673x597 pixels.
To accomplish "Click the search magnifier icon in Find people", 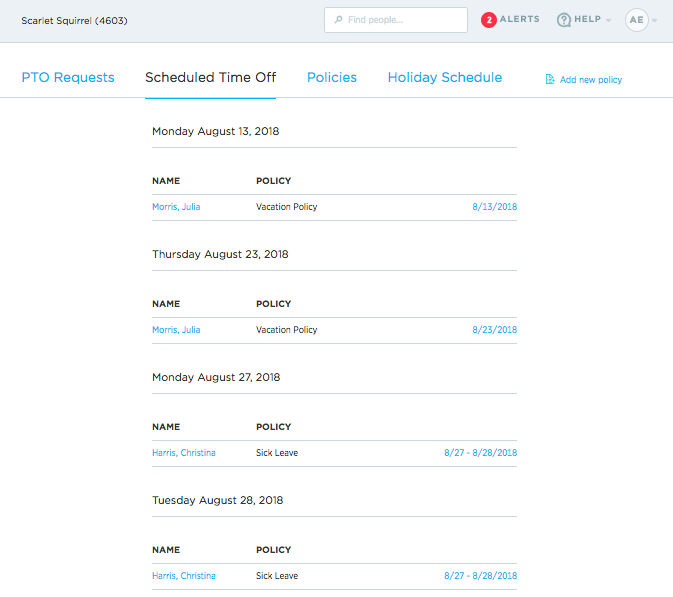I will point(339,19).
